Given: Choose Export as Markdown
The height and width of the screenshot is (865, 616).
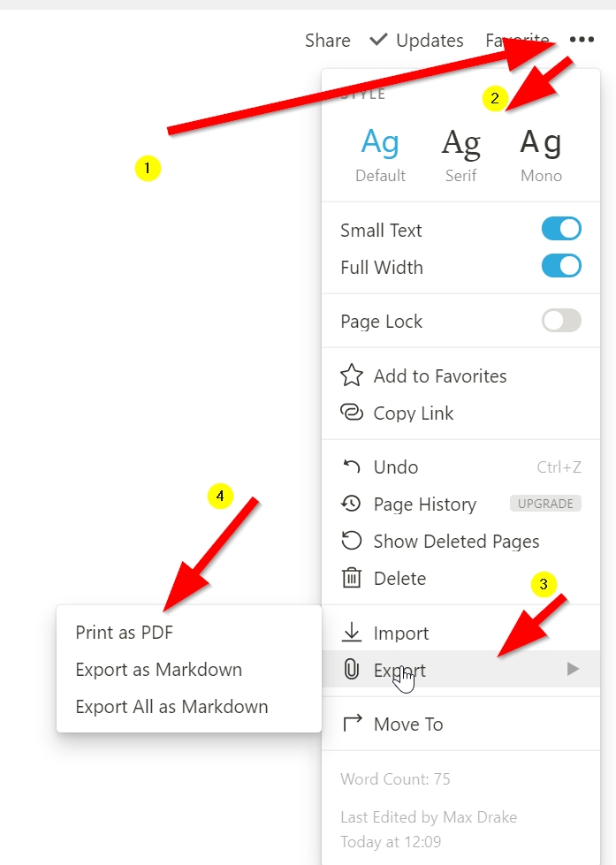Looking at the screenshot, I should coord(159,670).
